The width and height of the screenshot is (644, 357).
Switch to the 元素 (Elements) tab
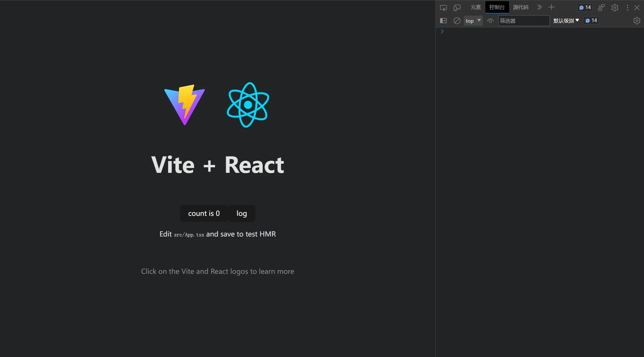click(475, 7)
